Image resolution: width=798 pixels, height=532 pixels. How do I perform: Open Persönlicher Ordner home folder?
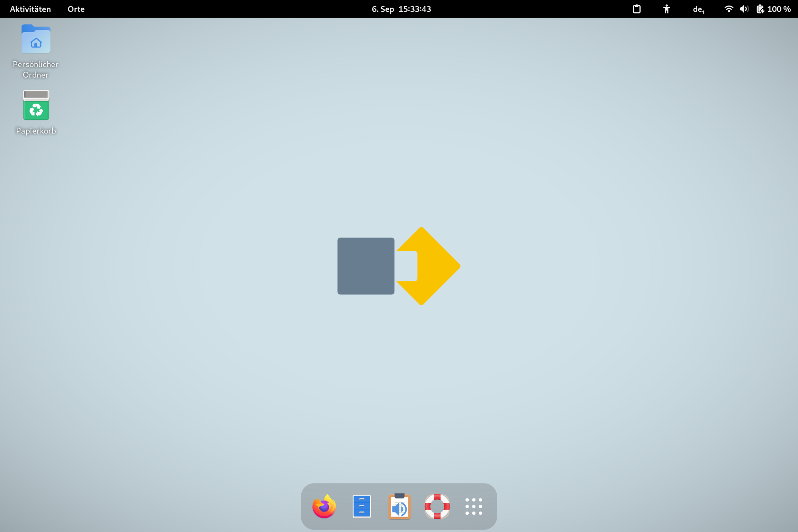coord(36,39)
